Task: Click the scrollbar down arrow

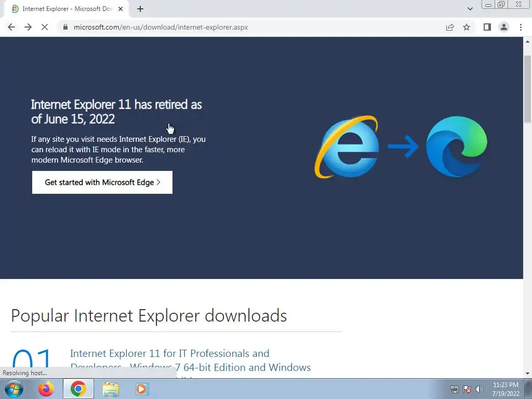Action: click(x=528, y=374)
